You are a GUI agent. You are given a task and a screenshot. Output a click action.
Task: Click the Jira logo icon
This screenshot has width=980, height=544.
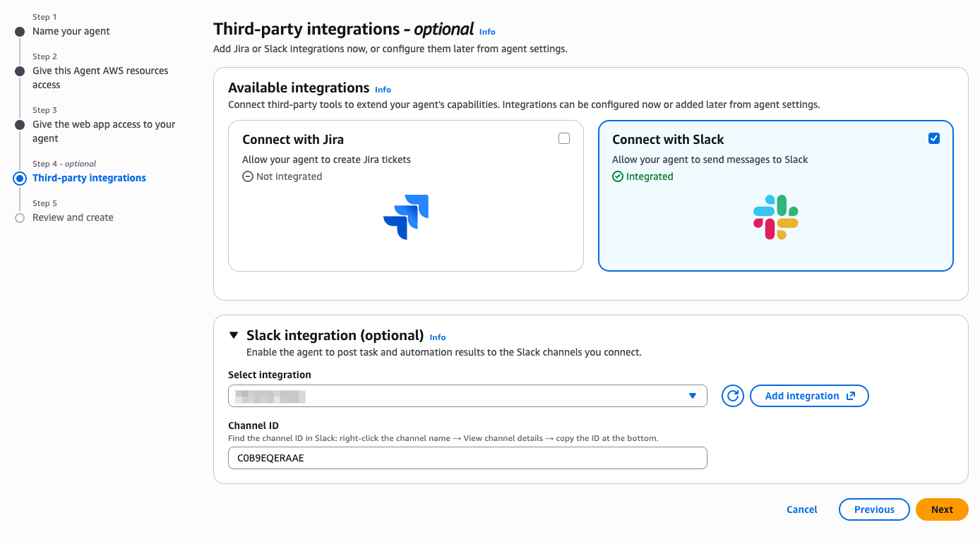pyautogui.click(x=406, y=217)
